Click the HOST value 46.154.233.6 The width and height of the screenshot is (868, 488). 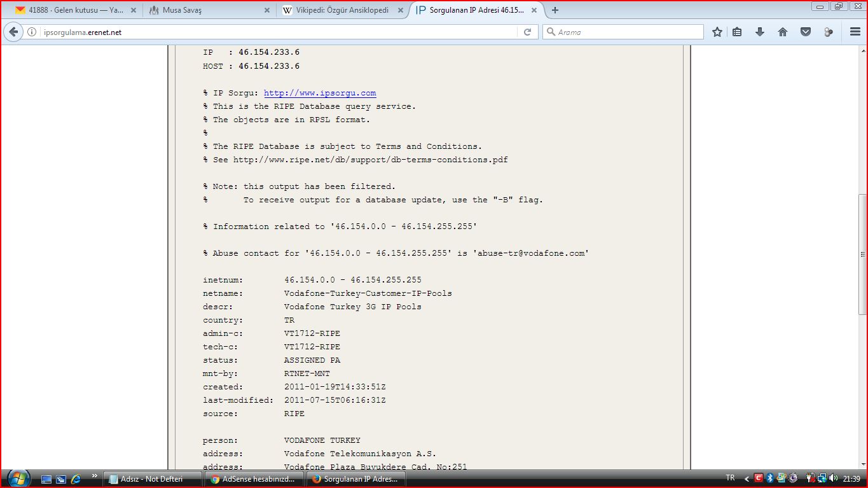click(x=269, y=66)
